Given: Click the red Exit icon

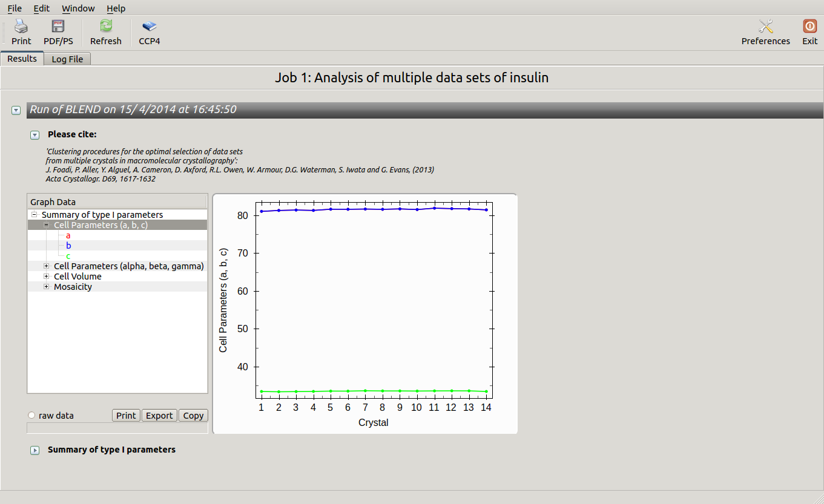Looking at the screenshot, I should (x=809, y=27).
